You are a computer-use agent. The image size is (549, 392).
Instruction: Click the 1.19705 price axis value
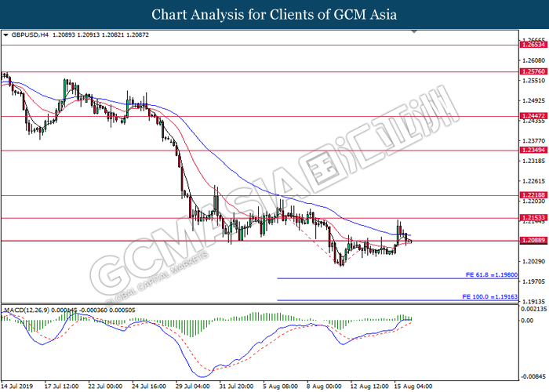[x=534, y=281]
